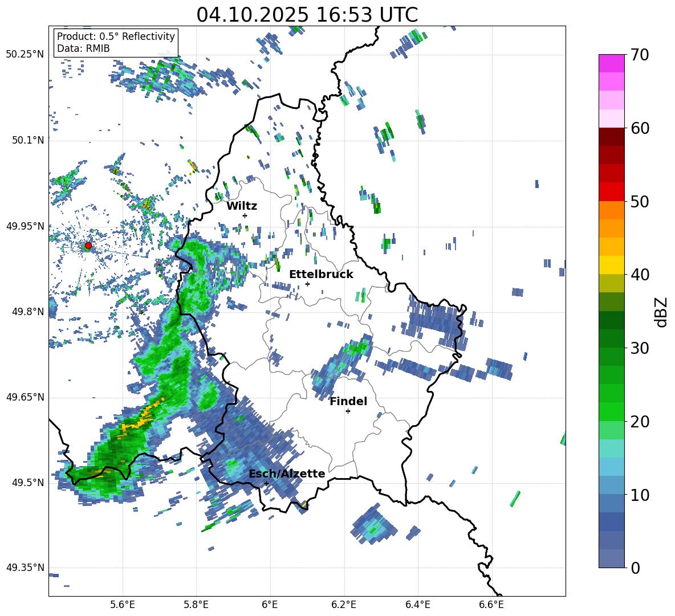This screenshot has width=675, height=616.
Task: Click the 6.6°E longitude label
Action: tap(491, 605)
